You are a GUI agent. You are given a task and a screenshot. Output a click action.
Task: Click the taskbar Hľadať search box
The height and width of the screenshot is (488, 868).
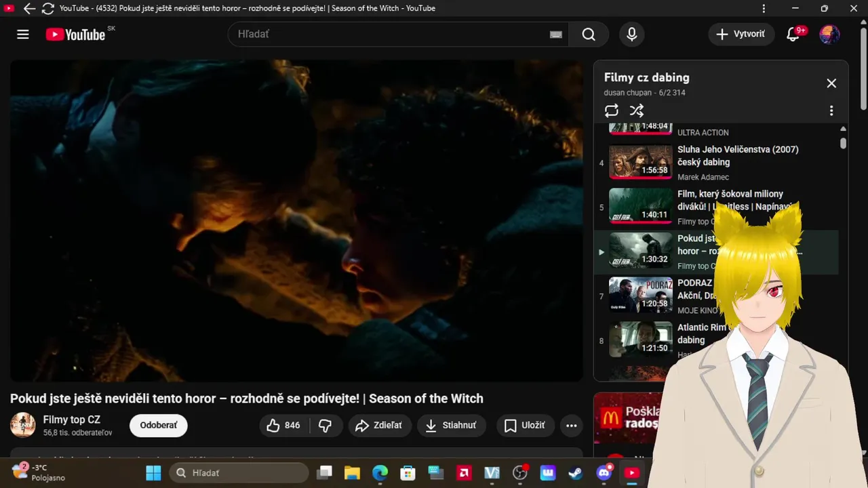(x=239, y=472)
